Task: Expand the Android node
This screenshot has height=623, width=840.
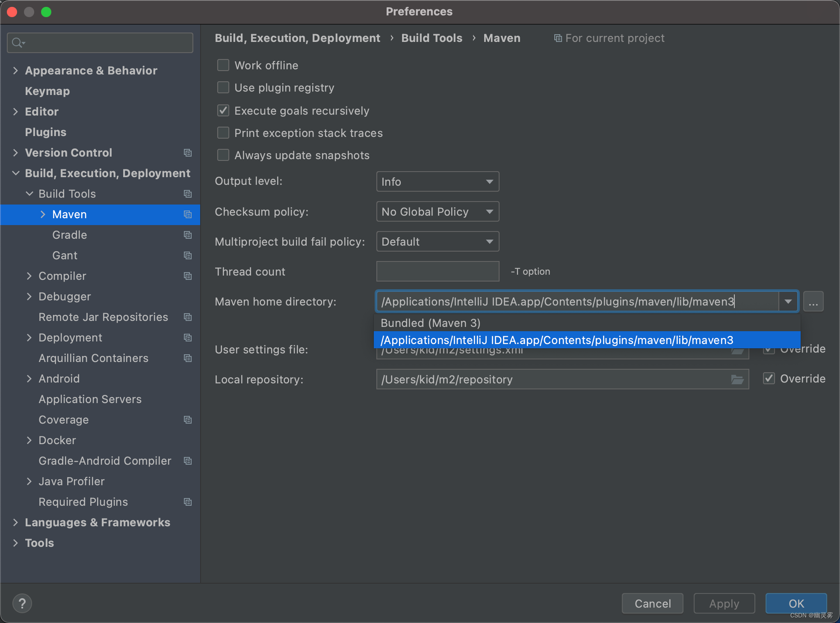Action: click(30, 379)
